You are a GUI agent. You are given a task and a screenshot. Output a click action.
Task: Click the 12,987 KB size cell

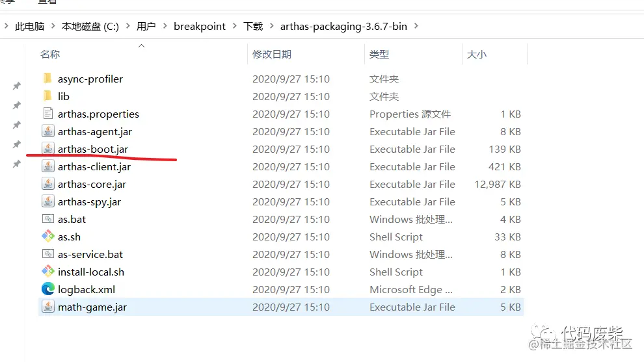[x=498, y=185]
